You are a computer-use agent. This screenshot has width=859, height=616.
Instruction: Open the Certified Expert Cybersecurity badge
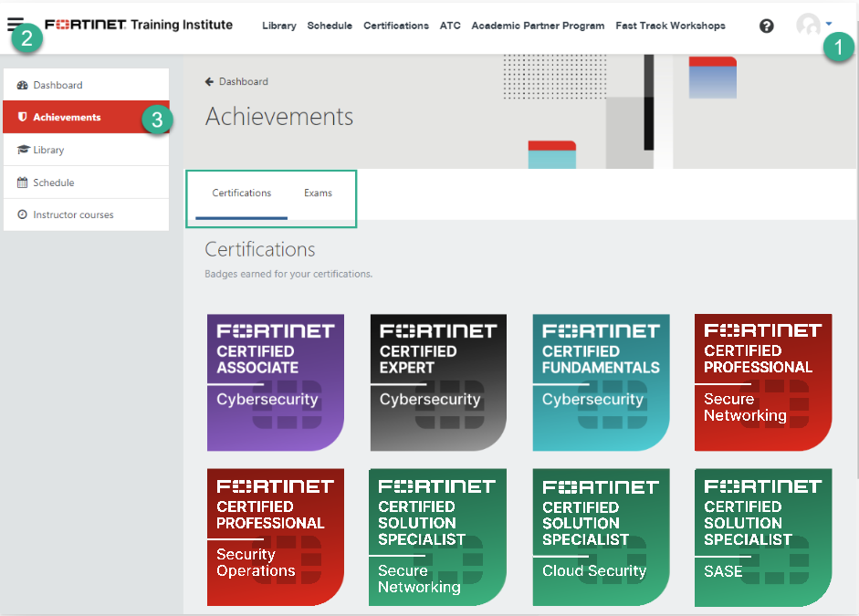[438, 382]
